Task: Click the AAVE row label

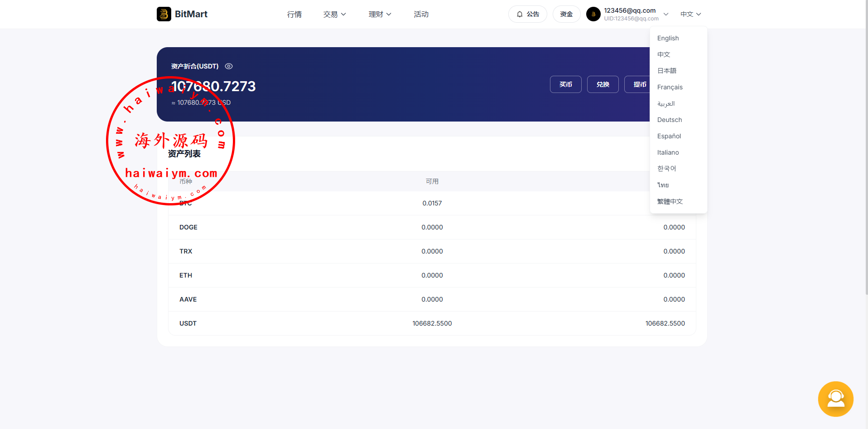Action: tap(188, 299)
